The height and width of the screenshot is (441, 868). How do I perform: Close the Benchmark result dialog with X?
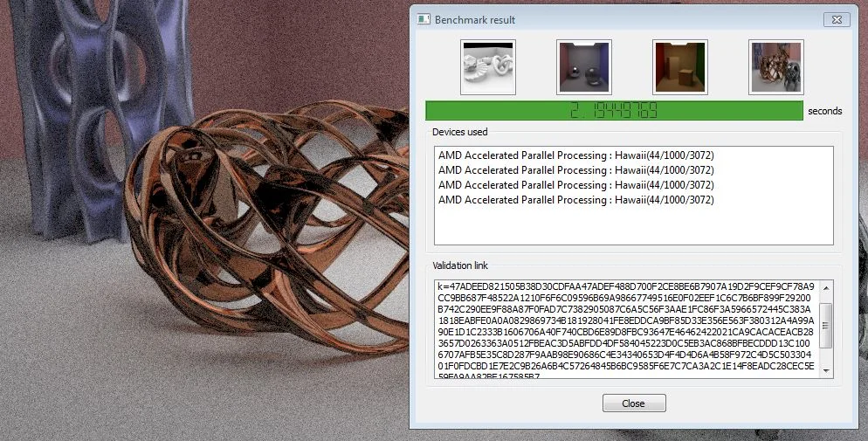click(x=837, y=19)
